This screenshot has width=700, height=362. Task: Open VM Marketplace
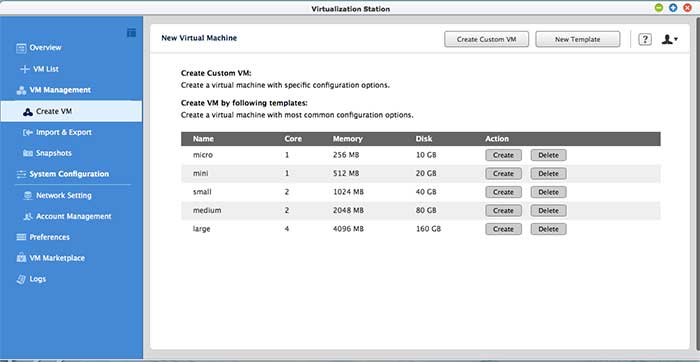point(57,258)
